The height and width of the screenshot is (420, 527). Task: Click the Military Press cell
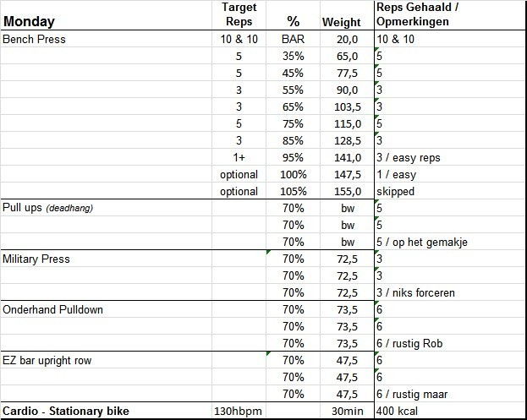tap(37, 259)
